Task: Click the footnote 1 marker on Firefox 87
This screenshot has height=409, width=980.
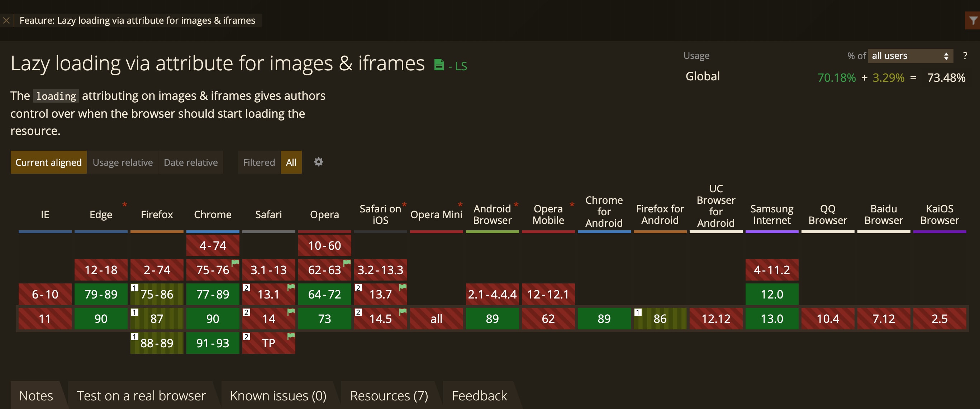Action: [x=134, y=312]
